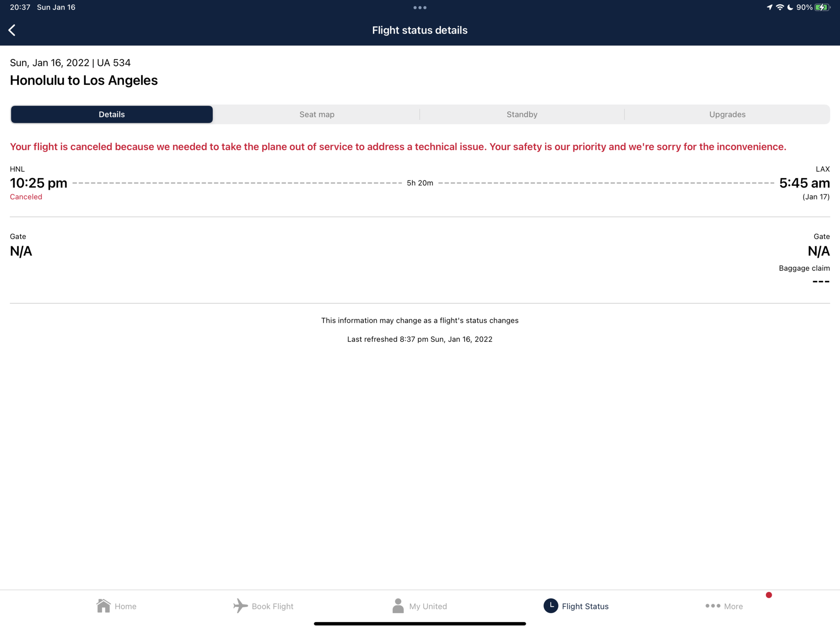Screen dimensions: 840x630
Task: Open the Standby tab
Action: (x=522, y=114)
